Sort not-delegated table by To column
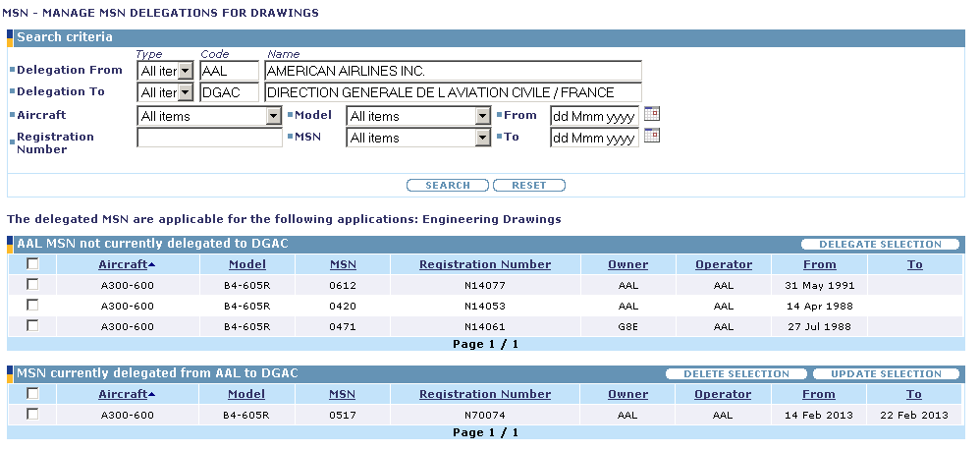The height and width of the screenshot is (451, 980). click(915, 264)
